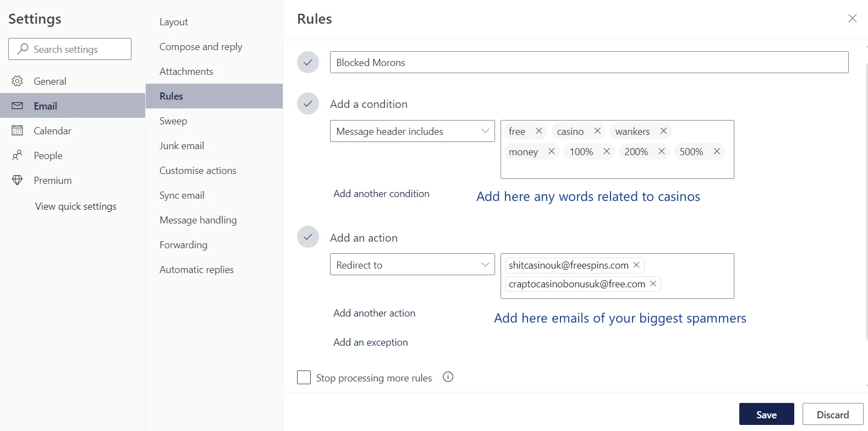
Task: Save the rule
Action: [x=767, y=414]
